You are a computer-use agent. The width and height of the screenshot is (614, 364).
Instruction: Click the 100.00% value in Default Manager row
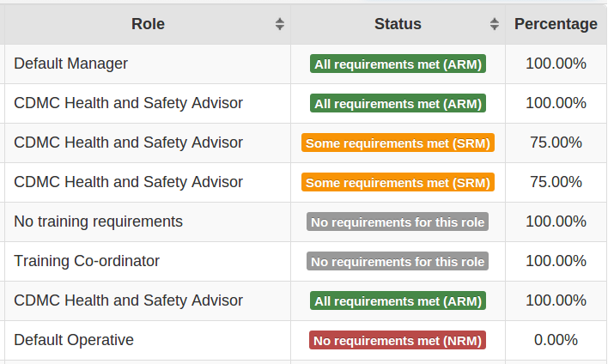pos(556,64)
